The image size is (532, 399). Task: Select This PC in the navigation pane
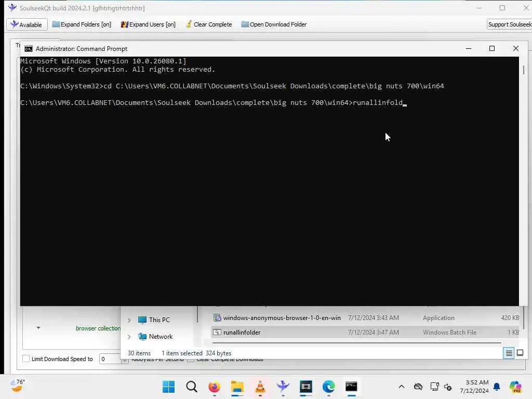[154, 320]
